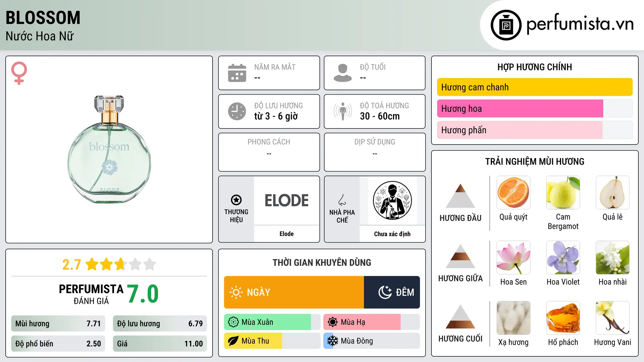Screen dimensions: 644x362
Task: Click the clock icon for Độ lưu hương
Action: coord(237,111)
